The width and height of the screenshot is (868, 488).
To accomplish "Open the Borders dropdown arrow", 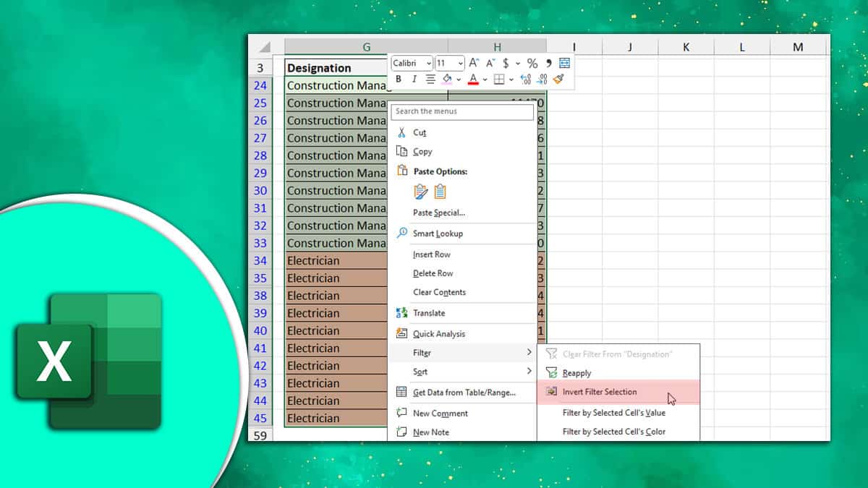I will (510, 80).
